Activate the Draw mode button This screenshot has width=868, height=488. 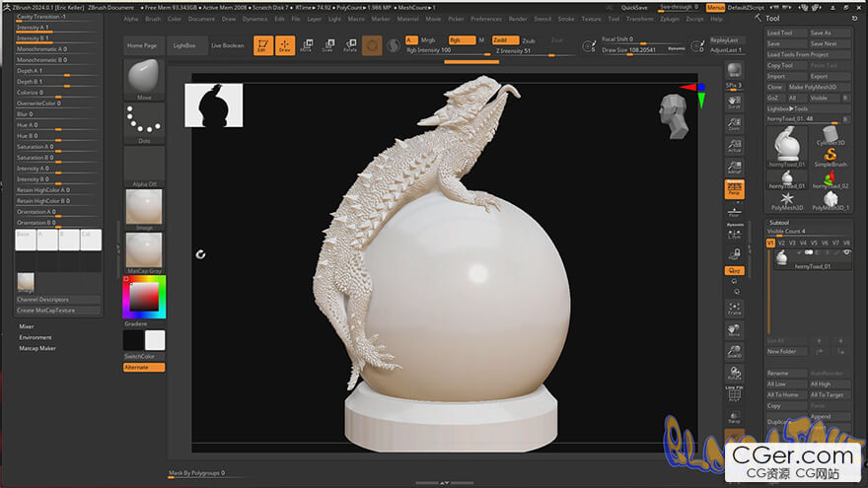tap(284, 45)
